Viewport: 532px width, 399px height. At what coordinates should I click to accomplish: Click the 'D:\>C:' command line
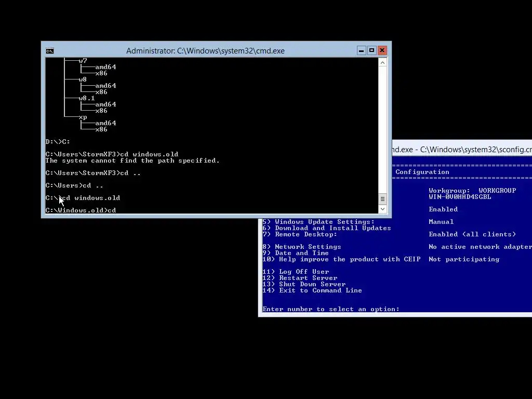coord(58,142)
